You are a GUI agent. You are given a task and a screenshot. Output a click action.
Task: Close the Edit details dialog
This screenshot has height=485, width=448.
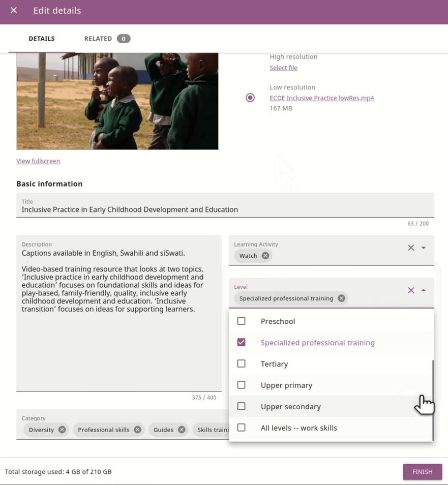(x=14, y=11)
